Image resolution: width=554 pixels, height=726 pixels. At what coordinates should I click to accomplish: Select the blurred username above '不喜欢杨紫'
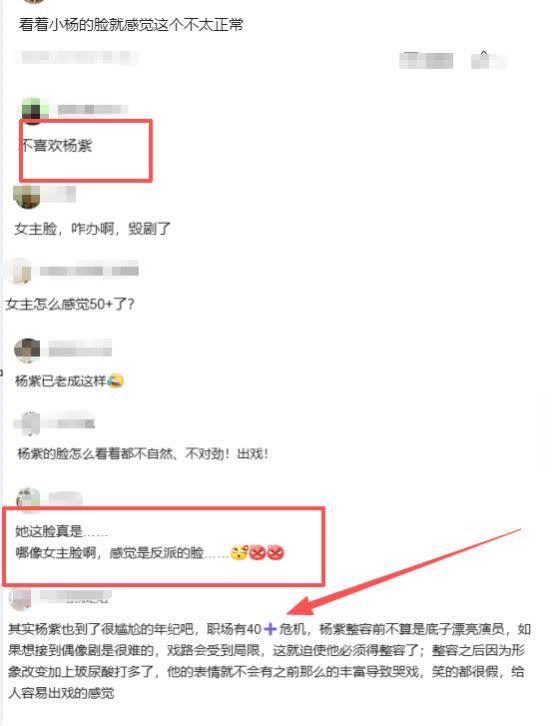92,110
